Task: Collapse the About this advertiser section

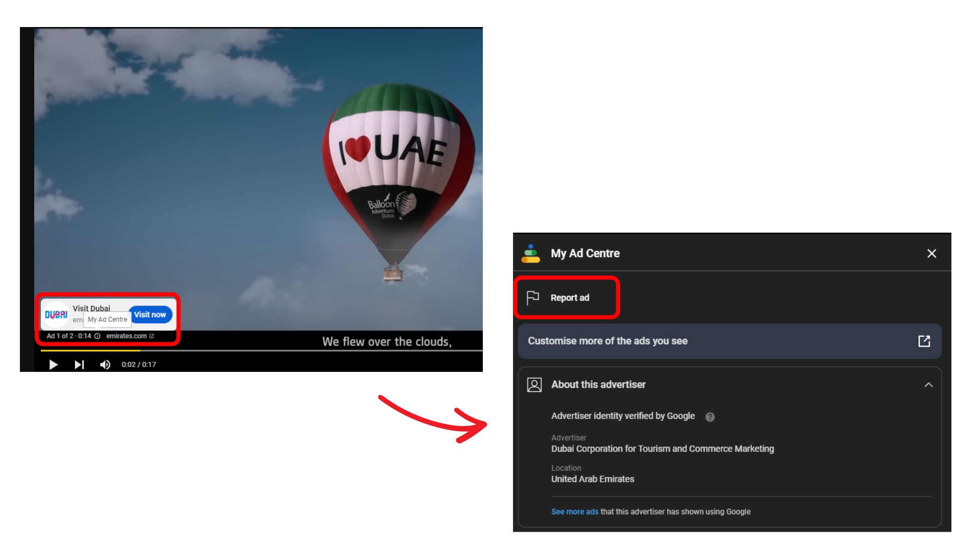Action: point(928,385)
